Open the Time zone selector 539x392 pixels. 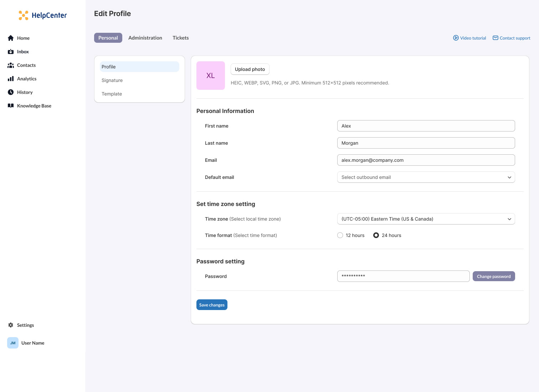426,219
